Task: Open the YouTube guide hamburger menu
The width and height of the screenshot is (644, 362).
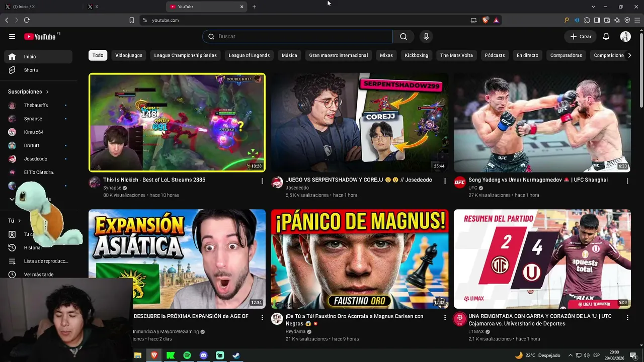Action: pos(12,36)
